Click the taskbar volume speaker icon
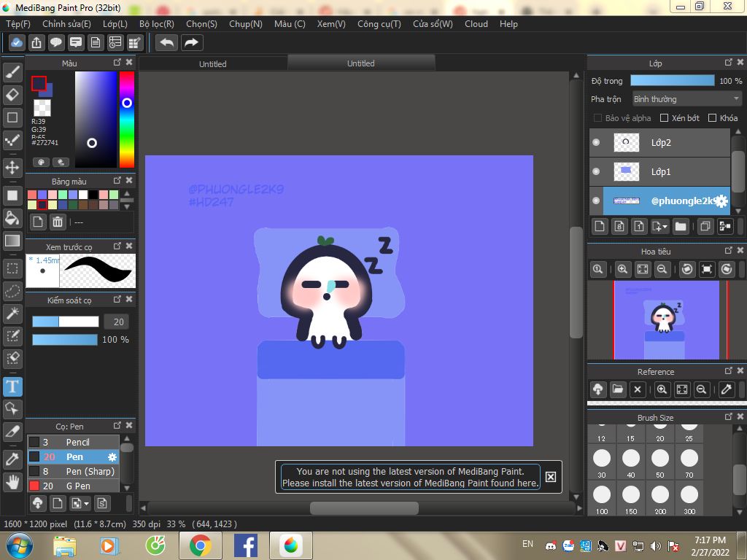Viewport: 747px width, 560px height. point(656,545)
